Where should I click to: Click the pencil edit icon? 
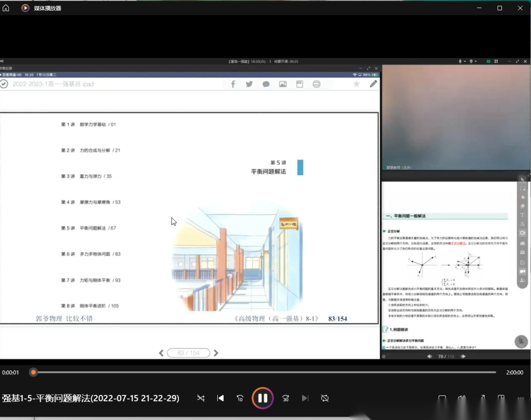pos(374,84)
